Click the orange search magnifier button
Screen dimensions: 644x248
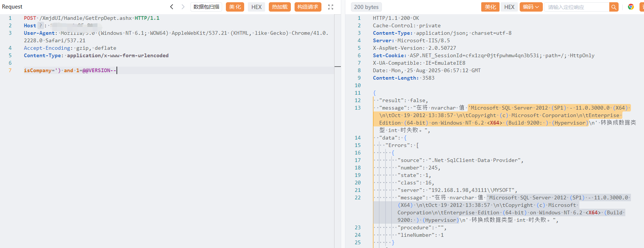tap(614, 7)
